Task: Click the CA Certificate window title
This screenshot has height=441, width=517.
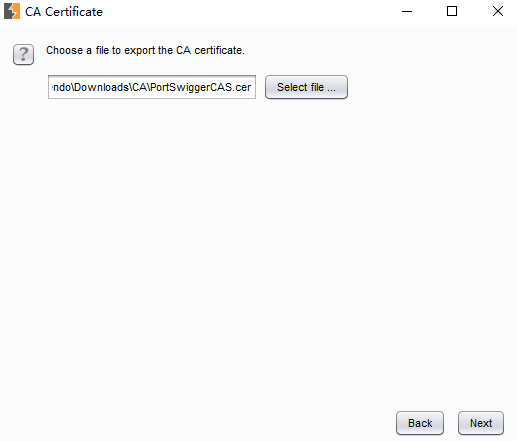Action: 64,12
